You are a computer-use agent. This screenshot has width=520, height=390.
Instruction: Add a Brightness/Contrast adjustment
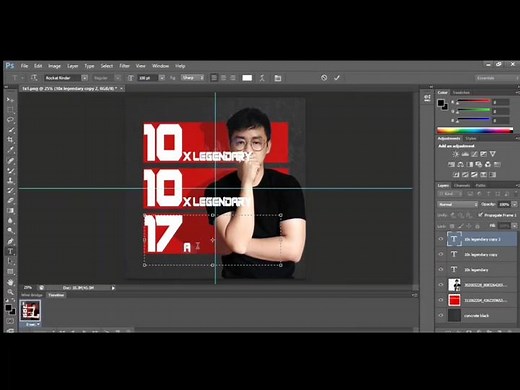pos(455,154)
